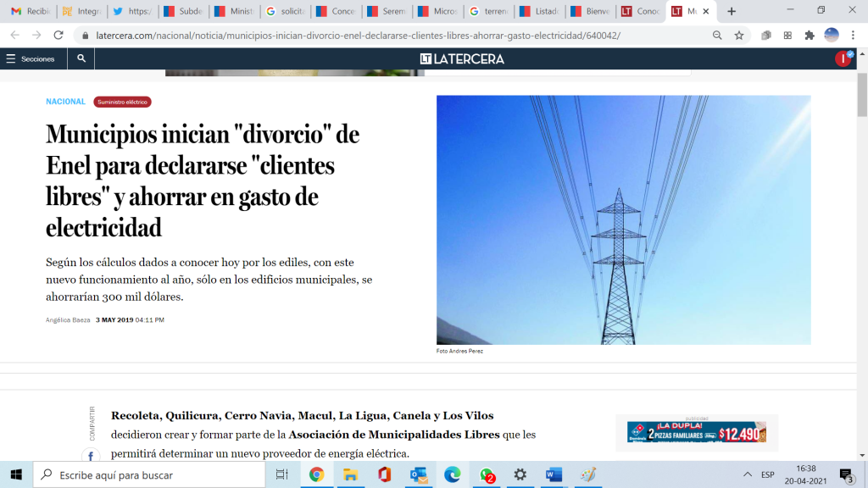
Task: Click the article headline about Enel divorce
Action: [203, 181]
